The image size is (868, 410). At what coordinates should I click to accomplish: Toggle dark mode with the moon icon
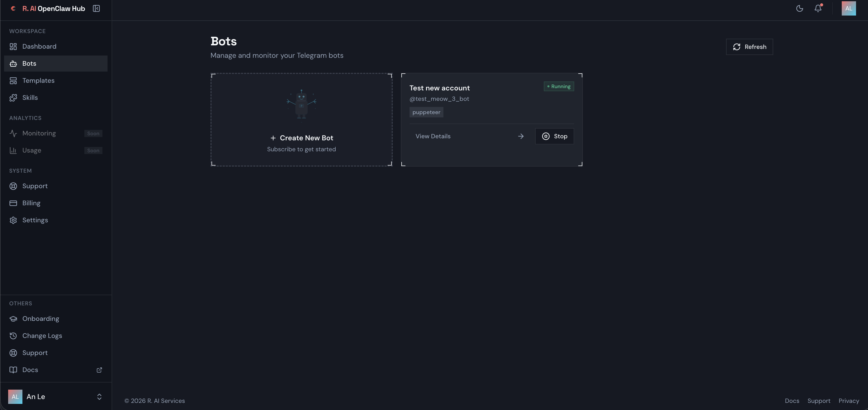(x=800, y=8)
